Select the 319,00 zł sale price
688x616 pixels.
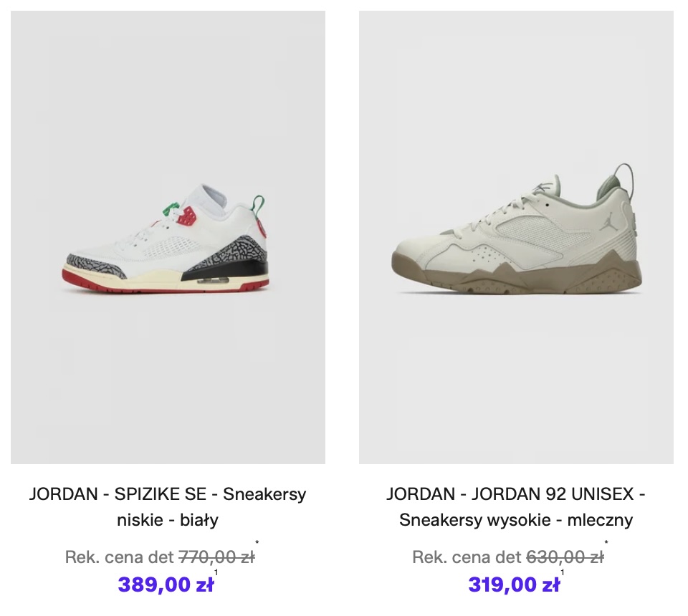(x=514, y=584)
